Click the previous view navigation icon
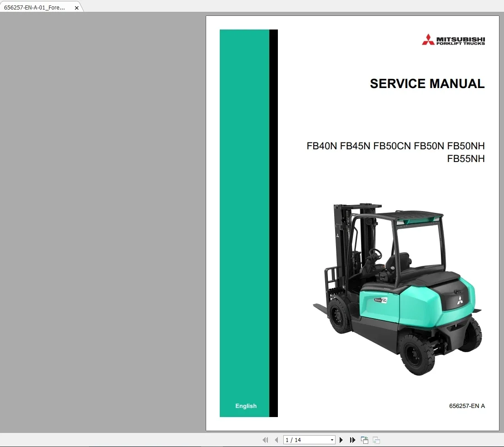 click(365, 440)
